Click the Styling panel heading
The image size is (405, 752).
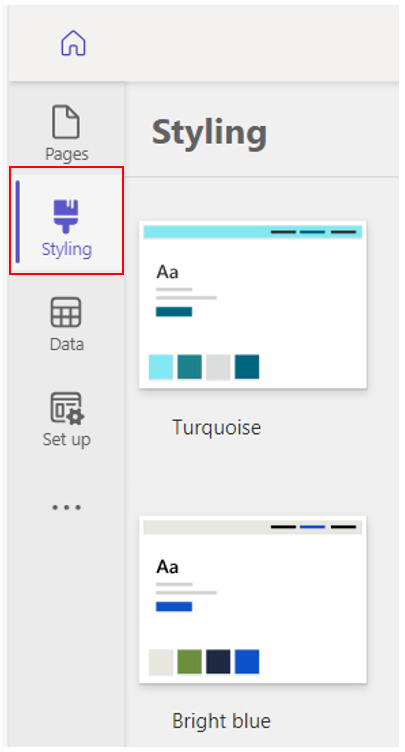(x=209, y=133)
